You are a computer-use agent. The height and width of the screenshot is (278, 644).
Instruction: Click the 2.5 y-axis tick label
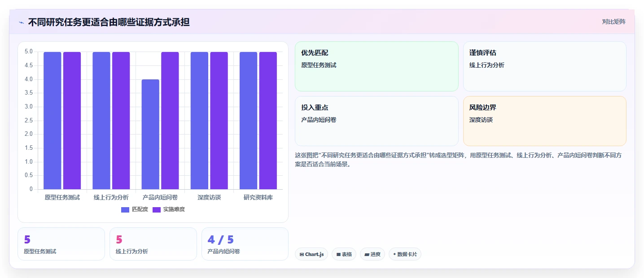click(29, 120)
